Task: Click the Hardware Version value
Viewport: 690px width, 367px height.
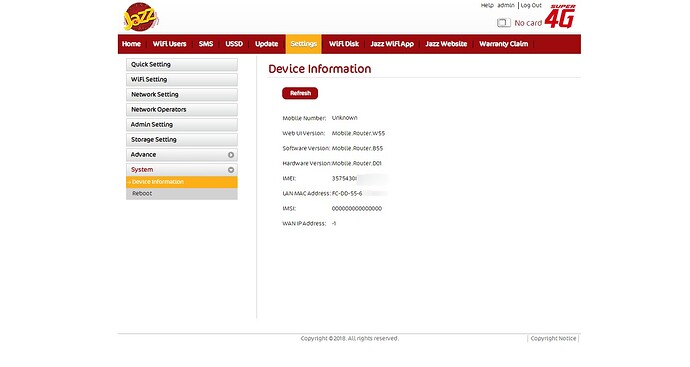Action: pos(356,163)
